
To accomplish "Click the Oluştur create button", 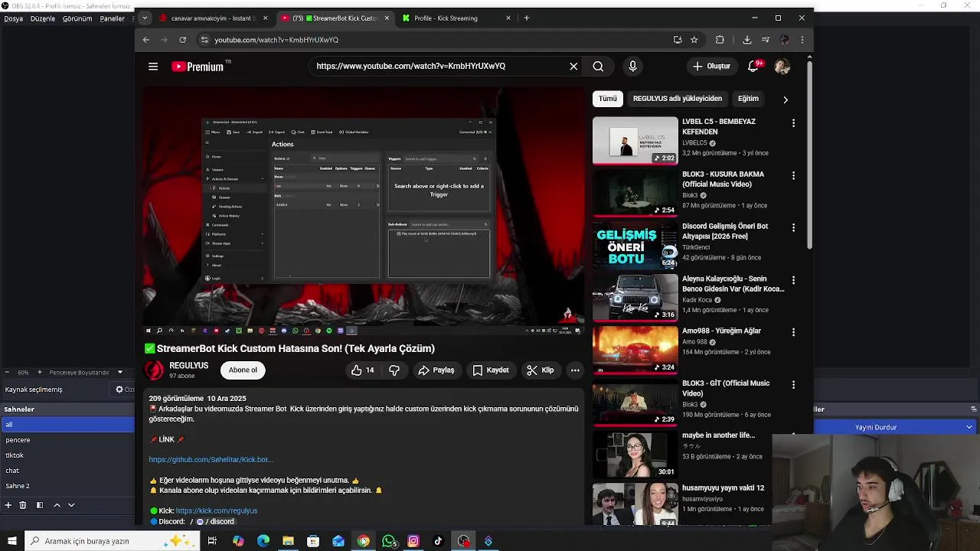I will point(712,67).
